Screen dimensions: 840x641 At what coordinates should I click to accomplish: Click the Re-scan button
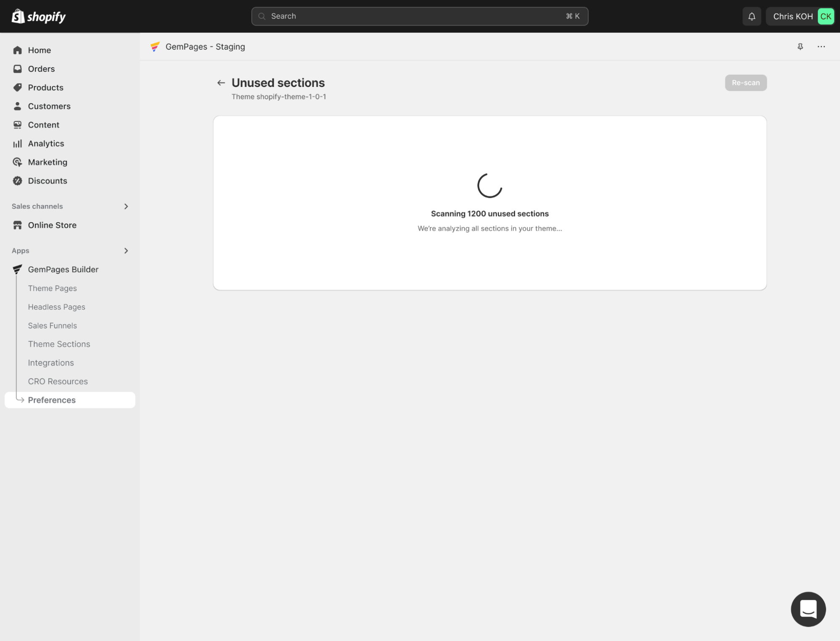(x=745, y=83)
